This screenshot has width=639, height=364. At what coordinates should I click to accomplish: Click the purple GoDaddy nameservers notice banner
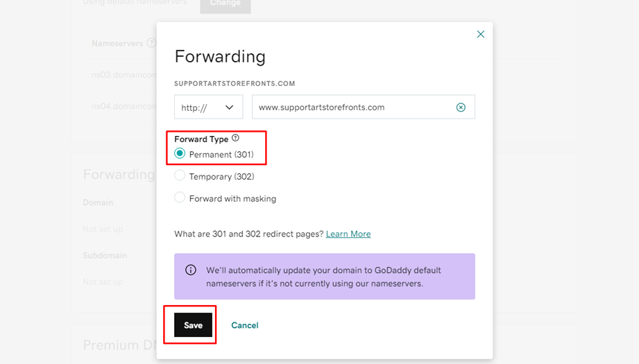[x=325, y=277]
